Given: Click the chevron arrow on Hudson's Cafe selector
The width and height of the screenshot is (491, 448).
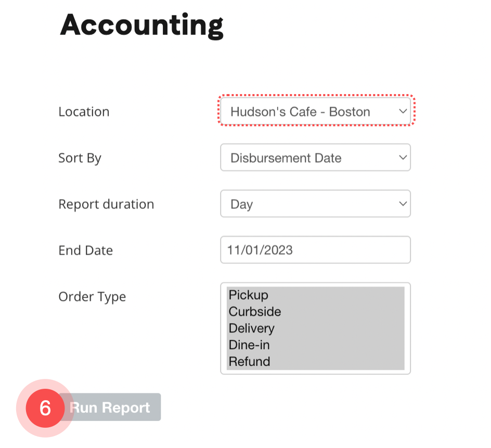Looking at the screenshot, I should [402, 112].
